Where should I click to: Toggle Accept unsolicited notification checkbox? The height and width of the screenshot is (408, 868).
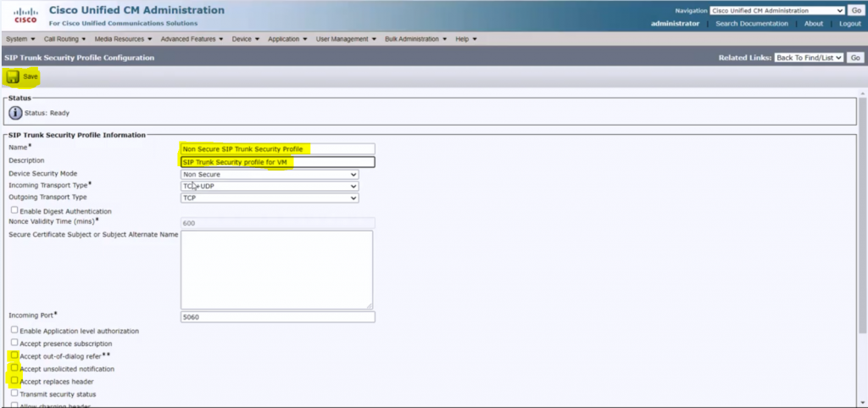(x=14, y=367)
